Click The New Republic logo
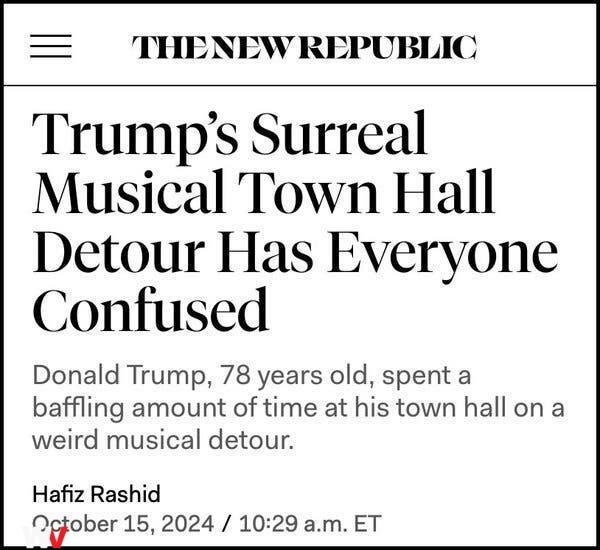This screenshot has height=550, width=600. tap(305, 47)
